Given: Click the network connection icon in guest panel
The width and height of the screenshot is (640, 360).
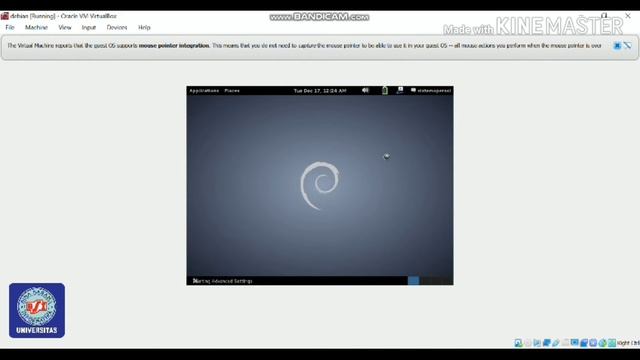Looking at the screenshot, I should click(x=400, y=90).
